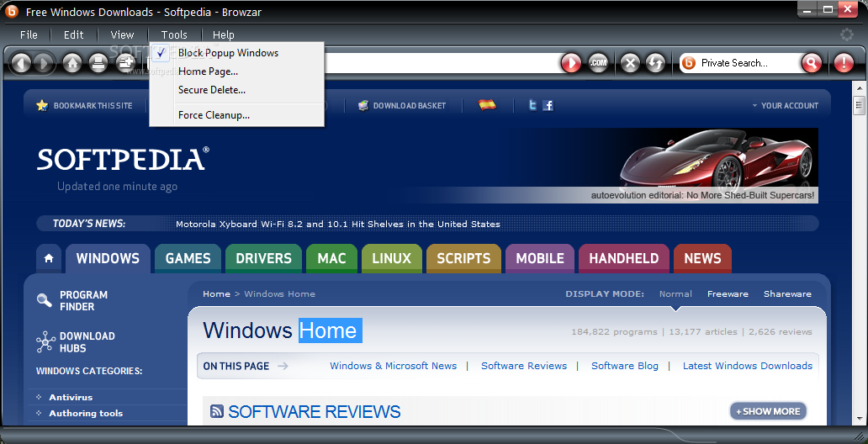868x444 pixels.
Task: Click the address bar field
Action: coord(442,63)
